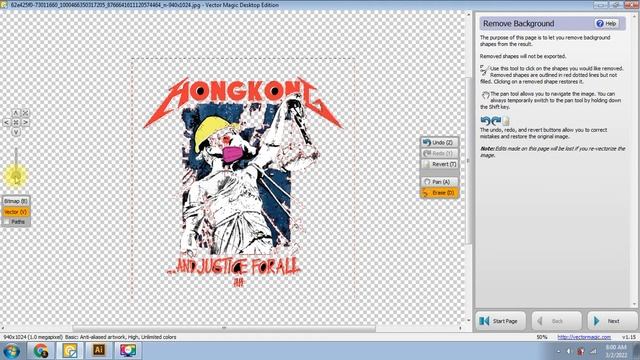Click the revert page icon in instructions
The width and height of the screenshot is (640, 360).
click(x=506, y=121)
